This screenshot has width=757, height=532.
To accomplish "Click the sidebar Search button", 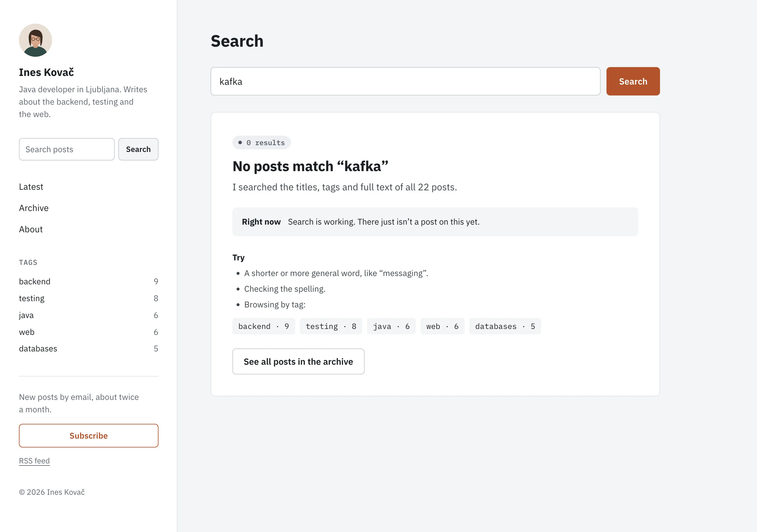I will (138, 149).
